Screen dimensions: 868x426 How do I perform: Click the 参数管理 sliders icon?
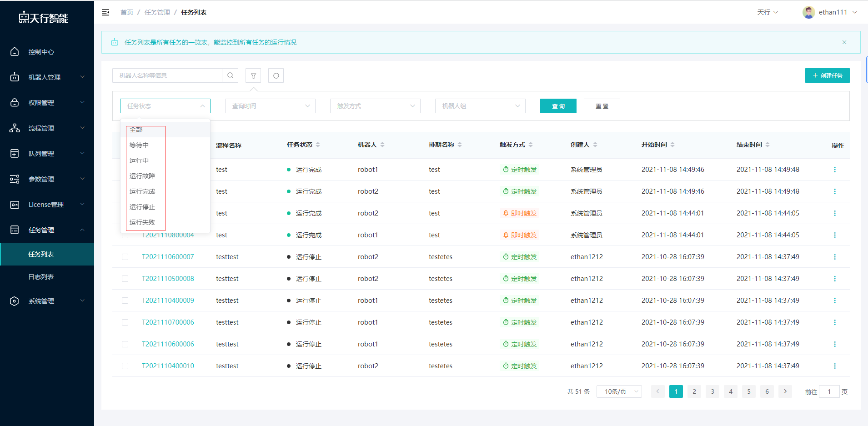pyautogui.click(x=15, y=179)
